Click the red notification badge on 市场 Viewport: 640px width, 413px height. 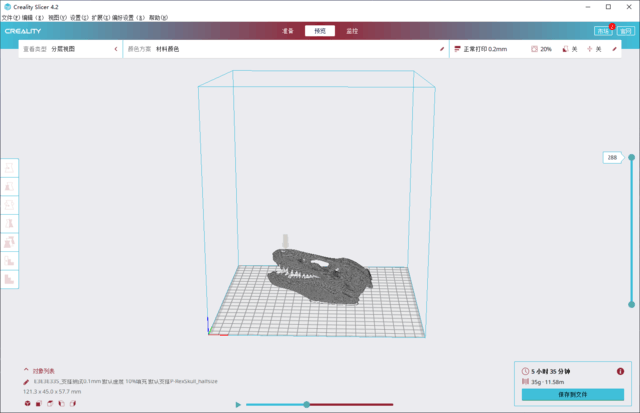pyautogui.click(x=612, y=27)
